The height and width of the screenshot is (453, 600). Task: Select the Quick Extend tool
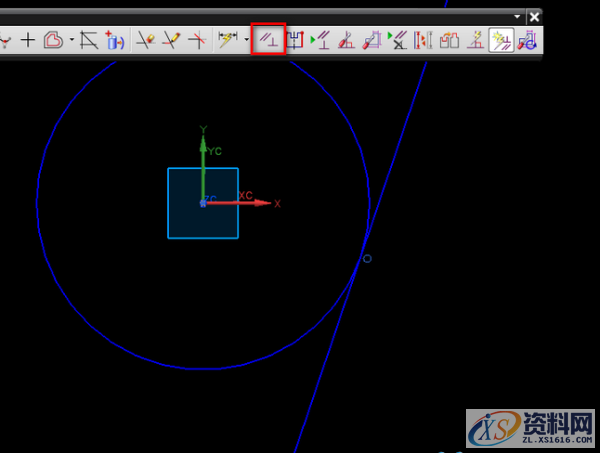(172, 41)
